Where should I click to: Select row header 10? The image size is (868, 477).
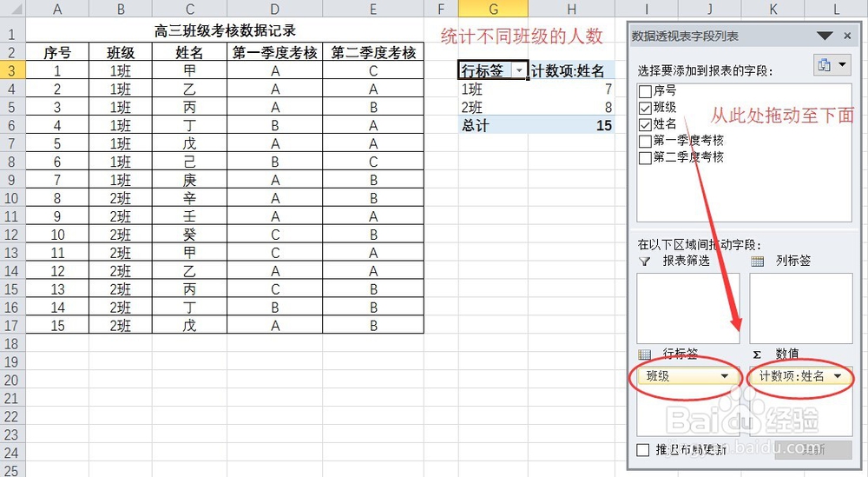pyautogui.click(x=12, y=198)
